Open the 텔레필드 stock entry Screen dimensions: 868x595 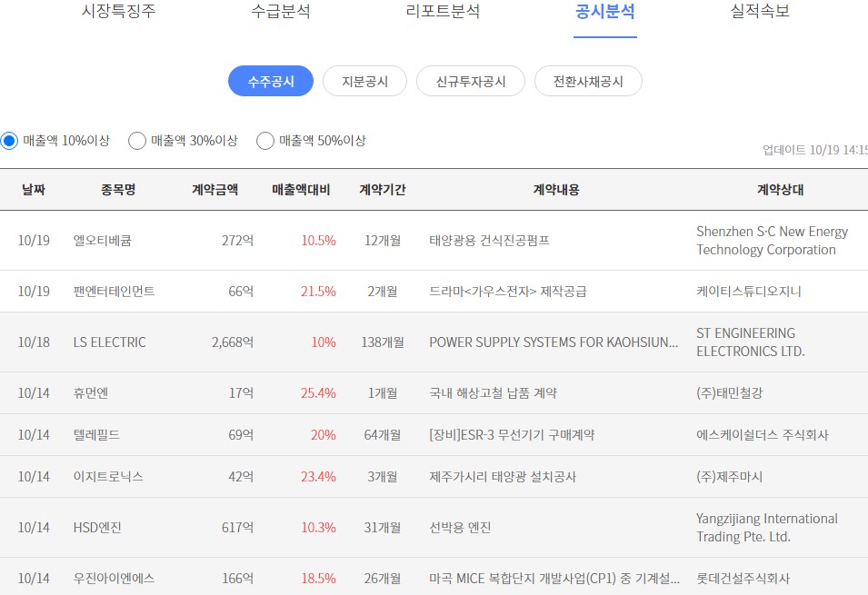[x=96, y=435]
